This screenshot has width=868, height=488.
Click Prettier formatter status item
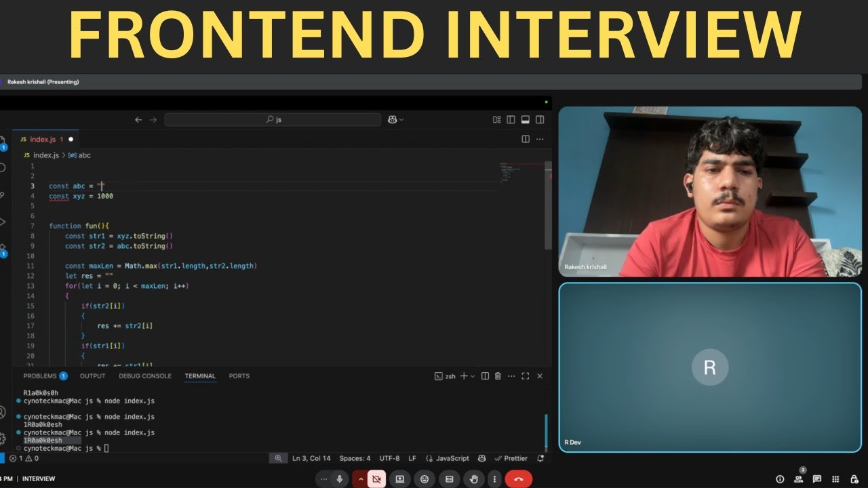tap(511, 458)
